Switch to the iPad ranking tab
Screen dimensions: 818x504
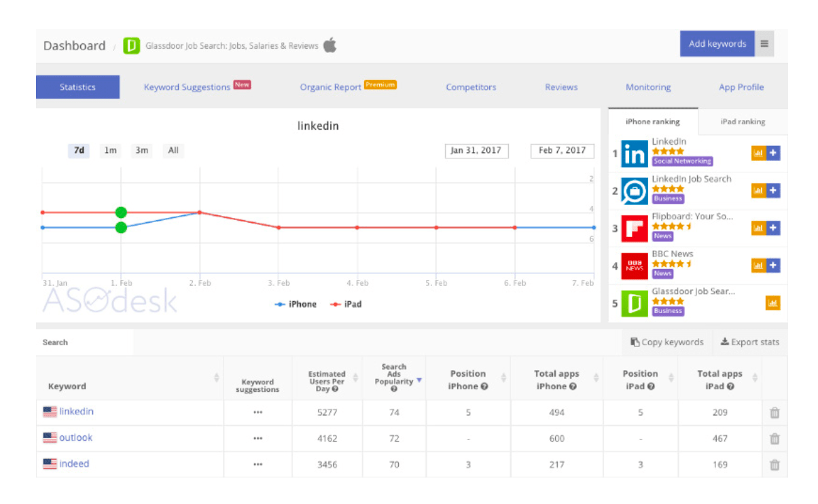[743, 122]
